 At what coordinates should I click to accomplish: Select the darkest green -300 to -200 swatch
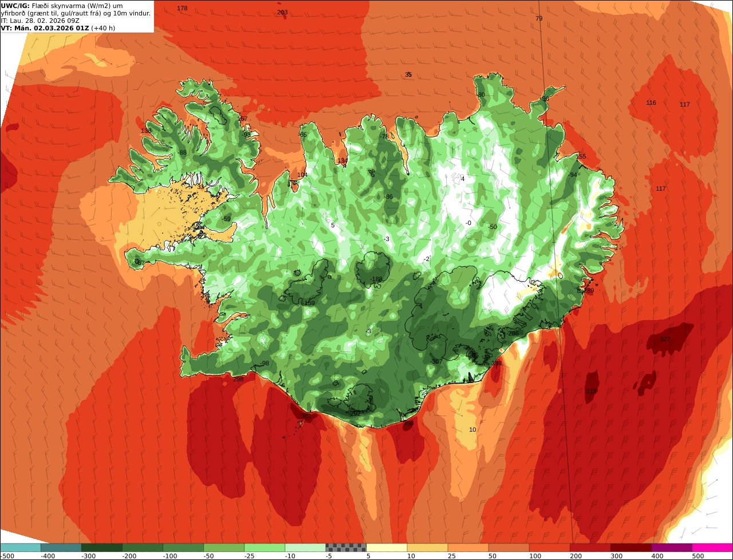click(x=101, y=547)
